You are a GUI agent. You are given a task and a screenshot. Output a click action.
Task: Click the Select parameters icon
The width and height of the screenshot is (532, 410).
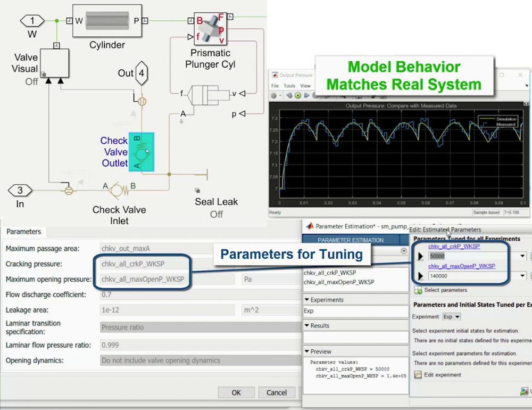coord(418,290)
